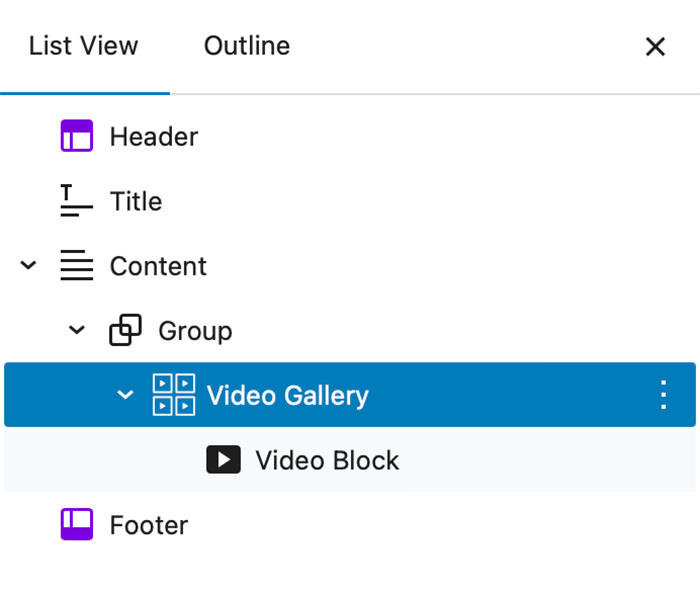Select the Title block label
Image resolution: width=700 pixels, height=595 pixels.
point(136,201)
